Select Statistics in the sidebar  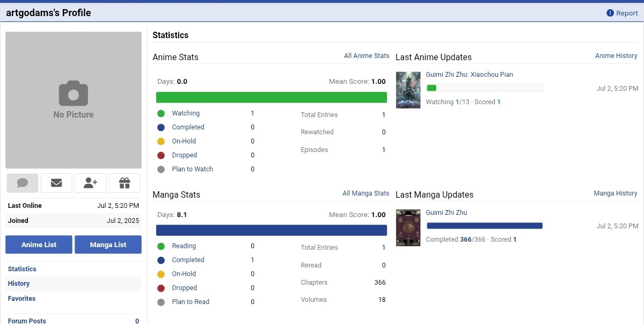[x=22, y=269]
